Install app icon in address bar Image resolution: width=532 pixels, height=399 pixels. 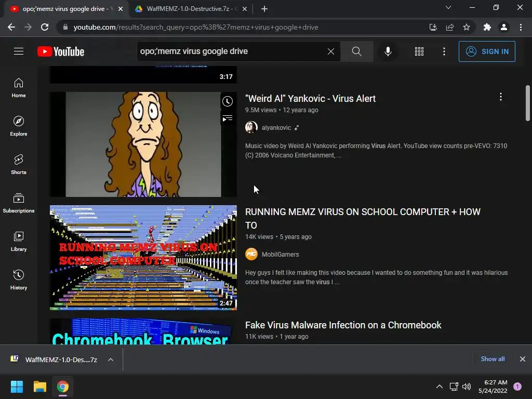433,27
